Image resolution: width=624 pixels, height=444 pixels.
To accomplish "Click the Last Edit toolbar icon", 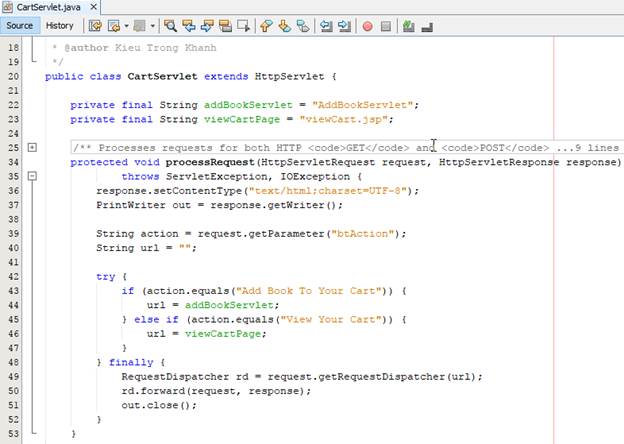I will (95, 26).
